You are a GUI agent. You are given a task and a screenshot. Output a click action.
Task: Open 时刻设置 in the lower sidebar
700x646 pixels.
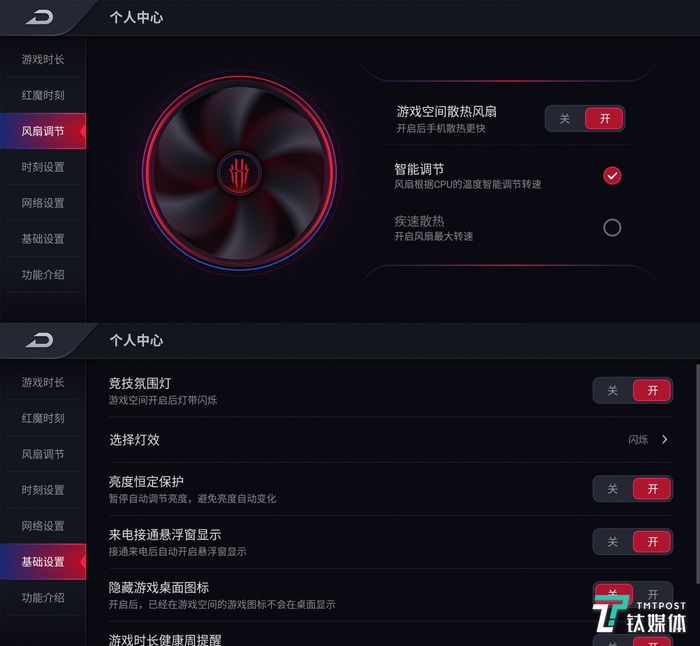(43, 490)
